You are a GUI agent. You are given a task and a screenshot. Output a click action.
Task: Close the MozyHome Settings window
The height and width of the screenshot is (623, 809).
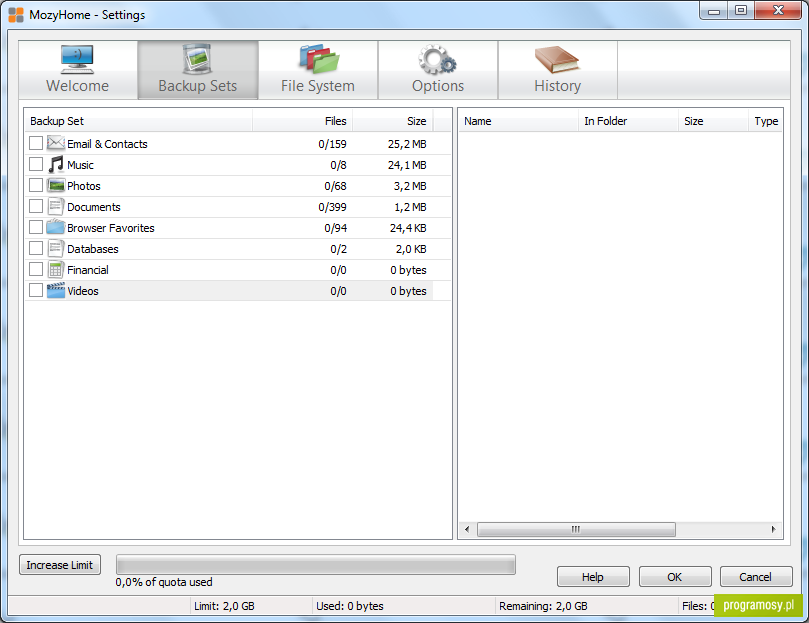point(779,10)
